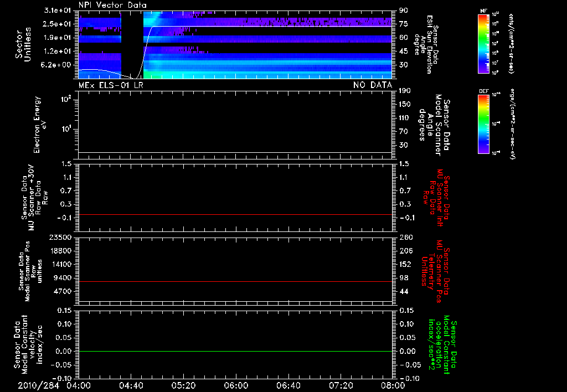The height and width of the screenshot is (392, 567).
Task: Click the 75 degree sun elevation tick
Action: click(x=404, y=24)
